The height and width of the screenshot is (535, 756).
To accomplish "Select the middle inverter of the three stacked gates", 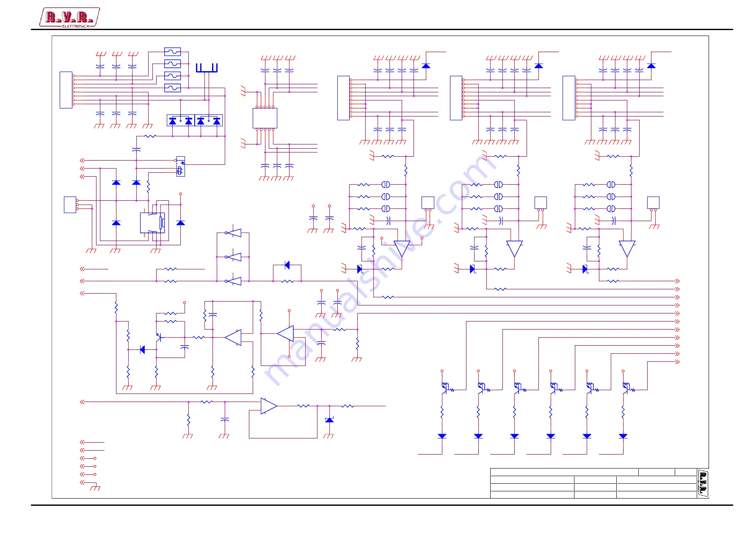I will click(233, 257).
